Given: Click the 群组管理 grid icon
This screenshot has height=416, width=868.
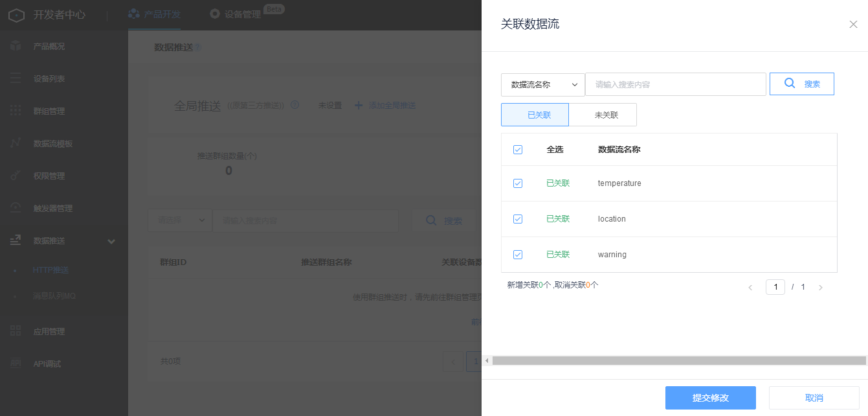Looking at the screenshot, I should [16, 111].
